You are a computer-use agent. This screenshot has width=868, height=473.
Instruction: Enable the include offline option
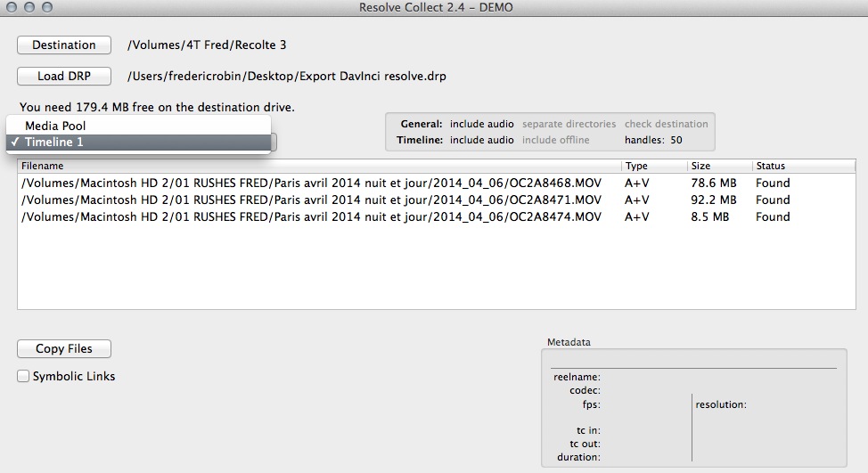(556, 140)
